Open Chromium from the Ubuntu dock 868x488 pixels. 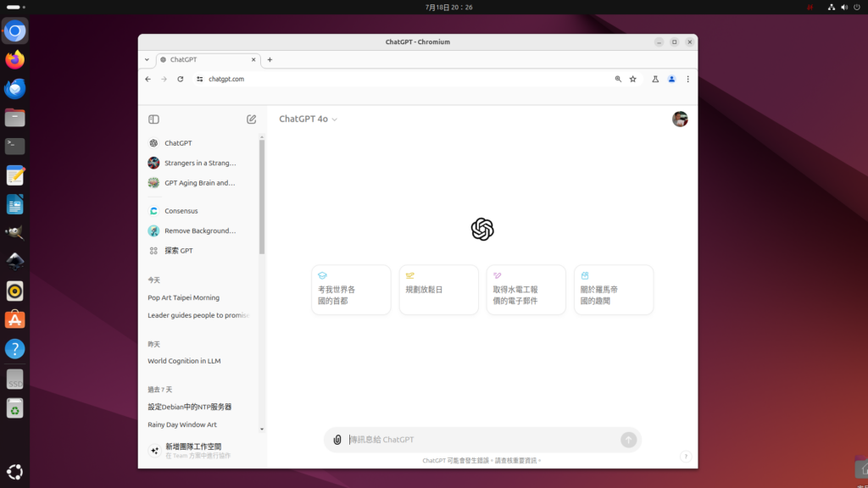tap(15, 31)
